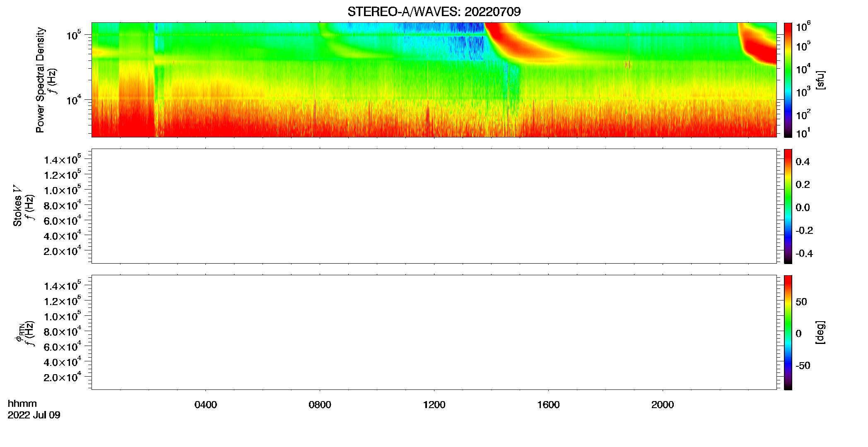Select the -0.2 label on the Stokes color bar

point(804,231)
